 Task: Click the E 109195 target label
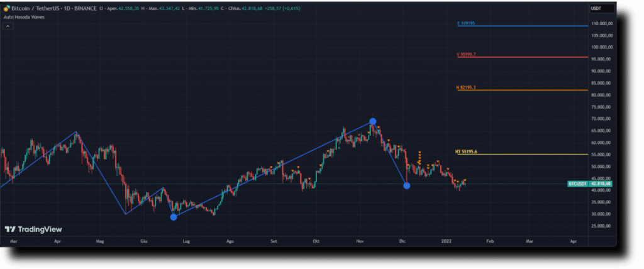pos(466,23)
